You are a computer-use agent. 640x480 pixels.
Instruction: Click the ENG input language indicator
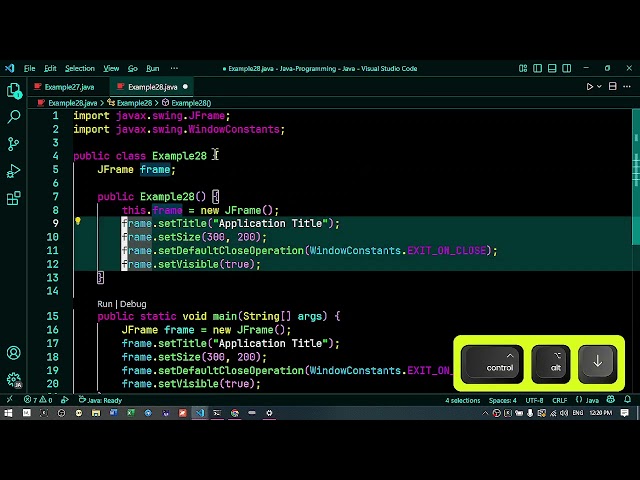tap(578, 413)
